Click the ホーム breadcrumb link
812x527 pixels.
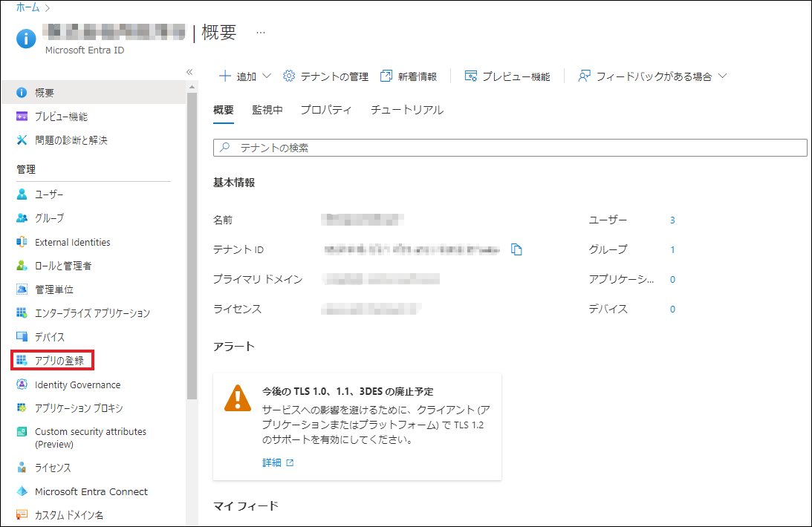[x=27, y=7]
